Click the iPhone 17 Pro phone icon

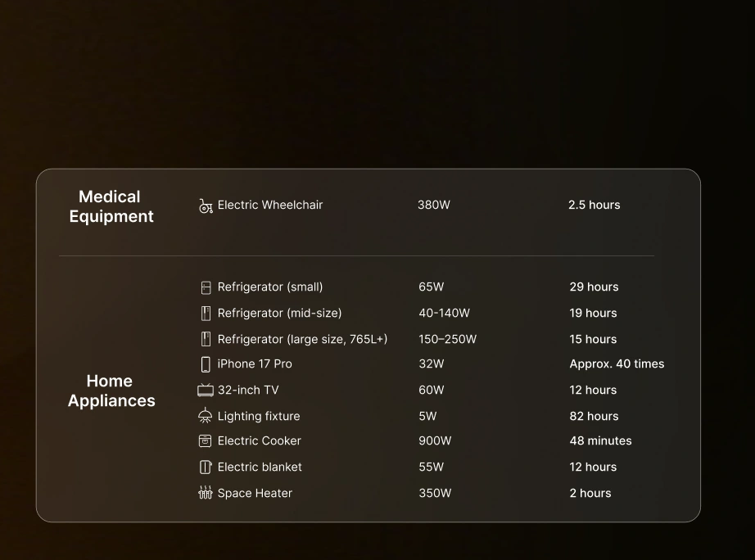click(x=206, y=364)
